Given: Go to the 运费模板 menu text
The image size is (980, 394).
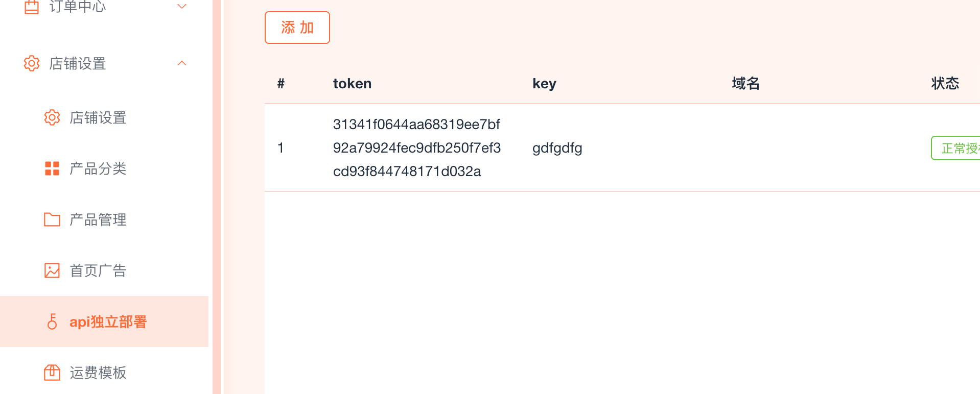Looking at the screenshot, I should (x=98, y=373).
